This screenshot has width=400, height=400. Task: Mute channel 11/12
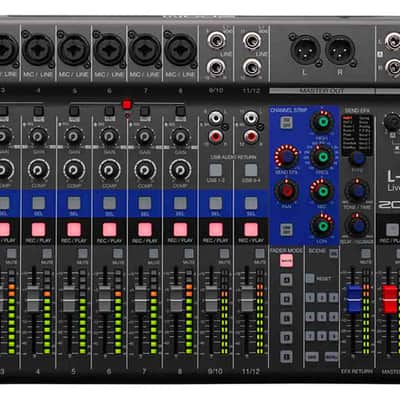click(x=260, y=254)
